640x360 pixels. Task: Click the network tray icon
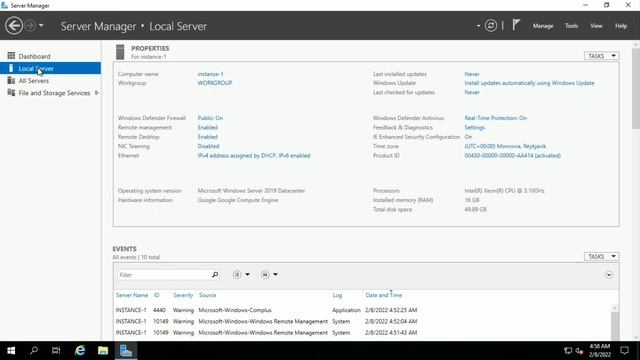[x=568, y=351]
